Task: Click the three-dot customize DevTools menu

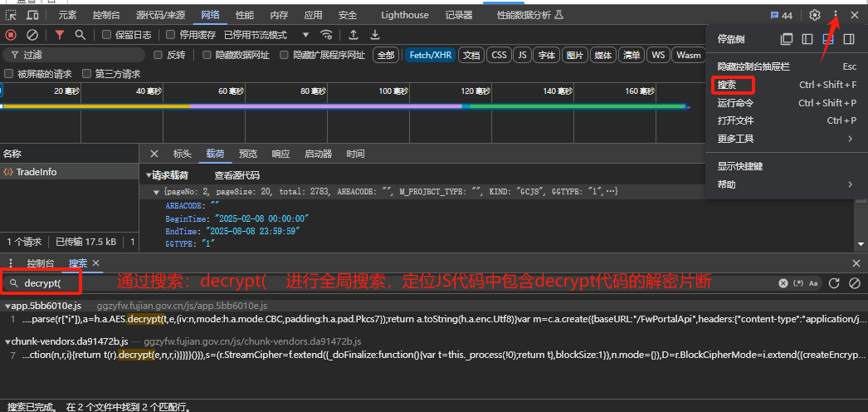Action: pos(836,15)
